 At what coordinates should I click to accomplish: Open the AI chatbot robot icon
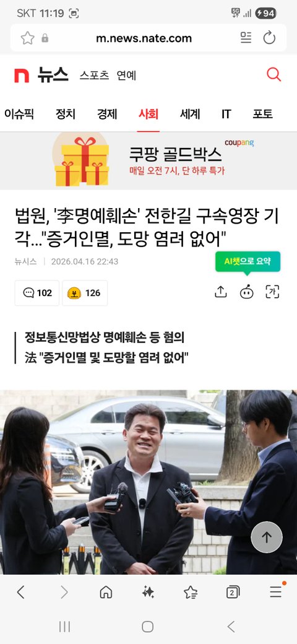point(246,292)
